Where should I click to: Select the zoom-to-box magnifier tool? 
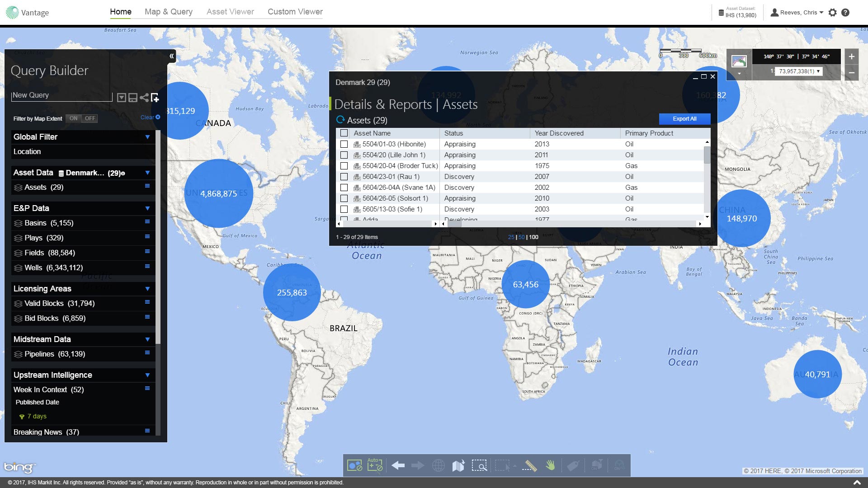[479, 465]
